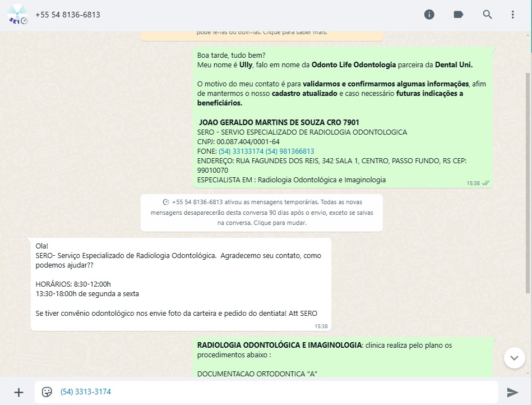The image size is (532, 405).
Task: Open the three-dot chat menu
Action: pyautogui.click(x=513, y=15)
